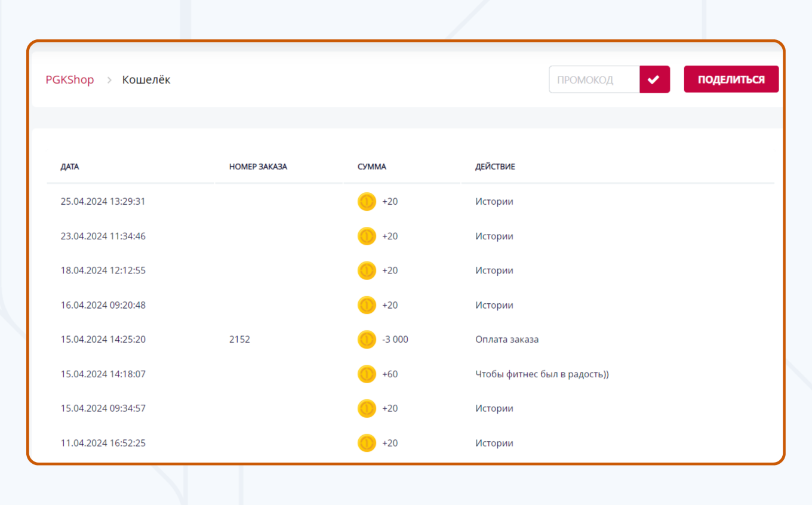Image resolution: width=812 pixels, height=505 pixels.
Task: Apply promo code with checkmark button
Action: pos(654,79)
